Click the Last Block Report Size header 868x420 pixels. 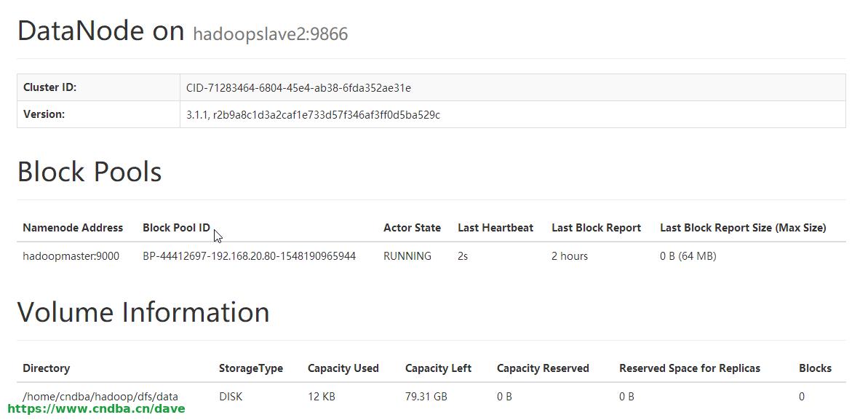[x=743, y=228]
